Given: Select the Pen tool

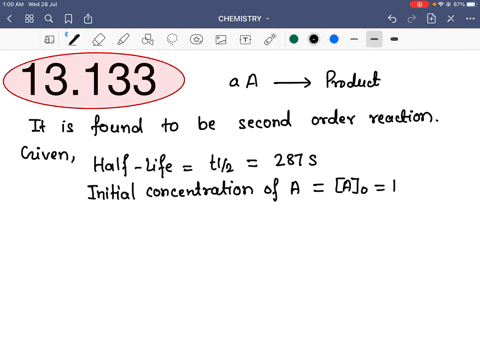Looking at the screenshot, I should (x=74, y=40).
